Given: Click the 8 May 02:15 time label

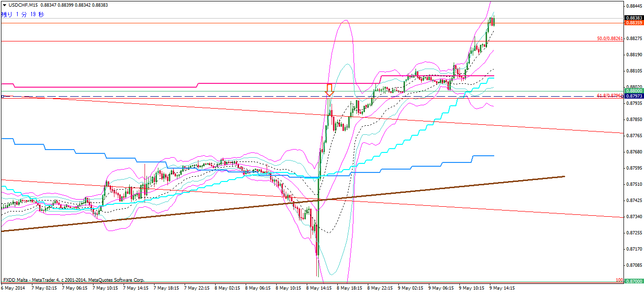Looking at the screenshot, I should (228, 288).
